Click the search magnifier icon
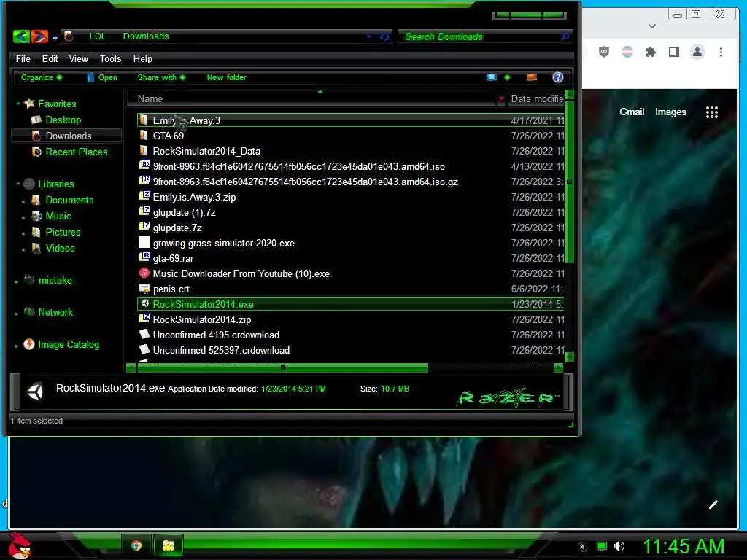 point(565,36)
